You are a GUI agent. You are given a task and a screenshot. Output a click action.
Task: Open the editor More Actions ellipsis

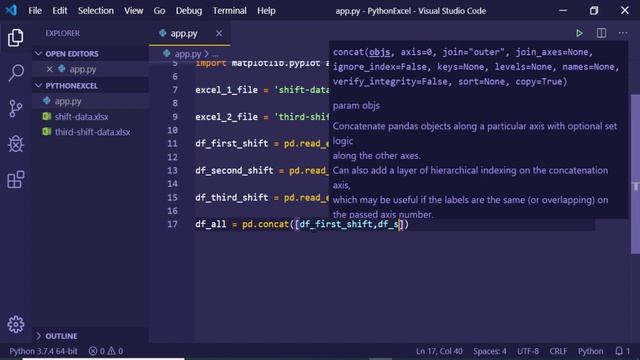[623, 33]
